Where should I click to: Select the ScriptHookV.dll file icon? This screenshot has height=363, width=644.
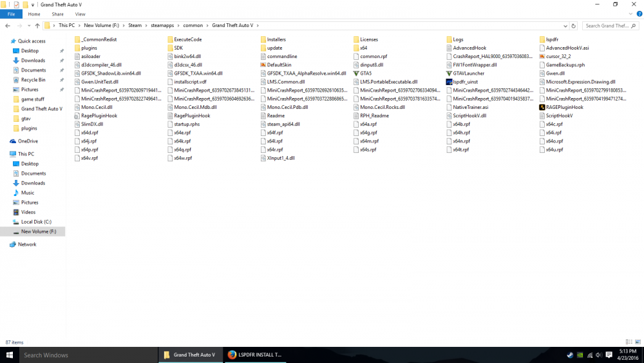449,115
